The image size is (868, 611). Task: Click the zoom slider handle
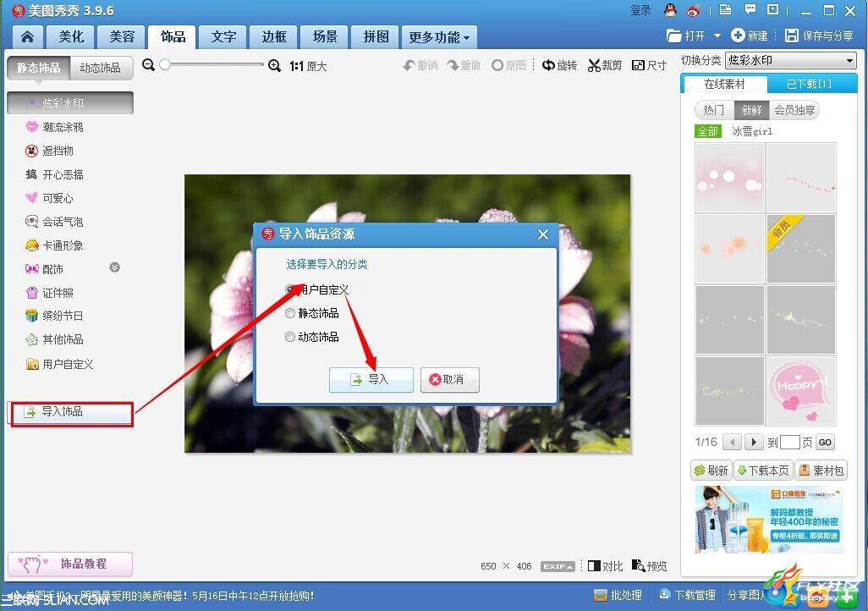164,65
